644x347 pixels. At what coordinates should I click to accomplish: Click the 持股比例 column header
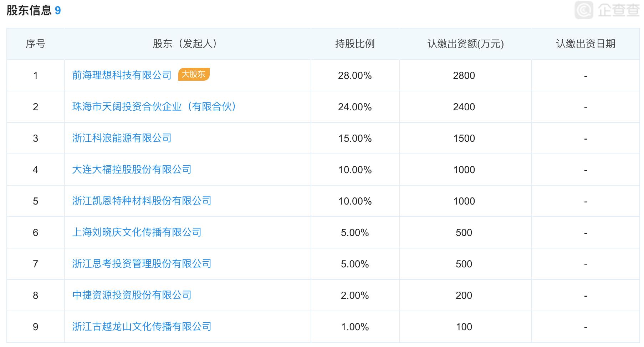355,44
